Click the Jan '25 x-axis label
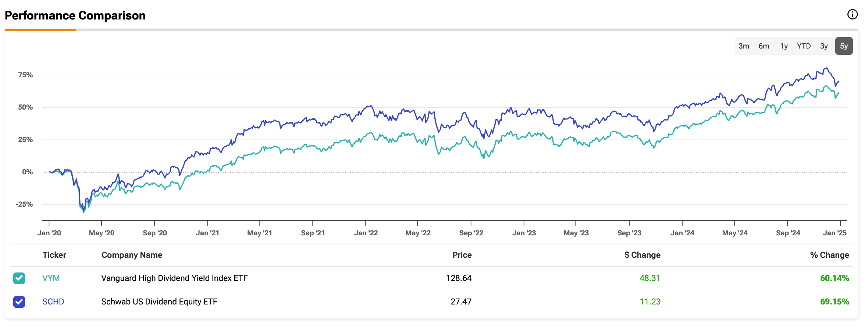The image size is (868, 328). coord(835,233)
